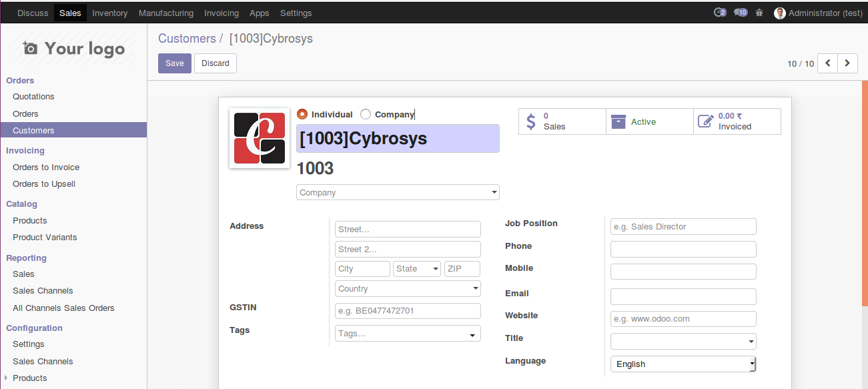Go to previous record with left arrow
Image resolution: width=868 pixels, height=389 pixels.
(x=827, y=63)
